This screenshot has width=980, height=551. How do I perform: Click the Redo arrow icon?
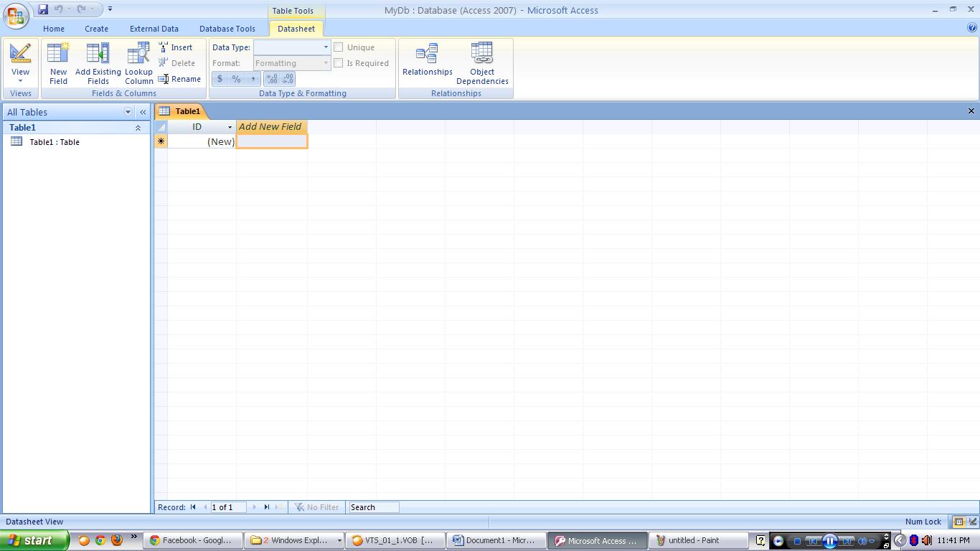click(x=81, y=9)
